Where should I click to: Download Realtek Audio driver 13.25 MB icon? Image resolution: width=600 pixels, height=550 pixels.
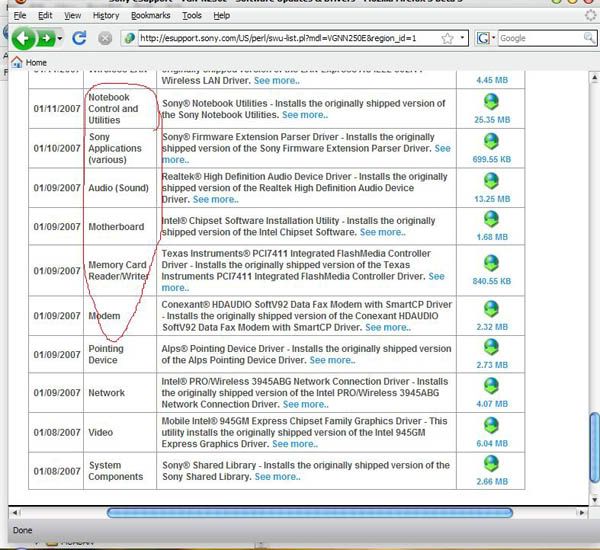[x=491, y=181]
